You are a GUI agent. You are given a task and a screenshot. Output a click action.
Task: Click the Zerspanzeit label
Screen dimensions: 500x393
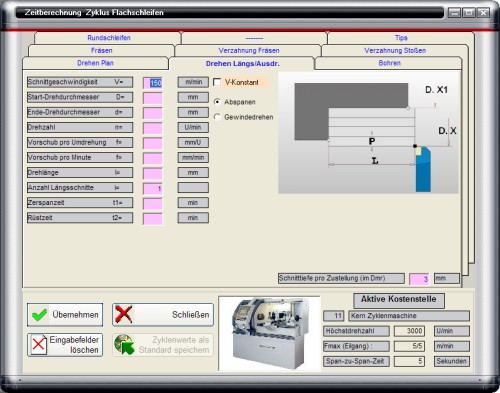coord(80,203)
